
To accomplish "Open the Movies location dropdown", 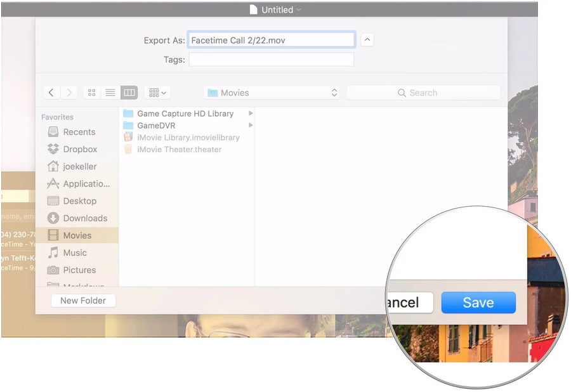I will tap(272, 92).
